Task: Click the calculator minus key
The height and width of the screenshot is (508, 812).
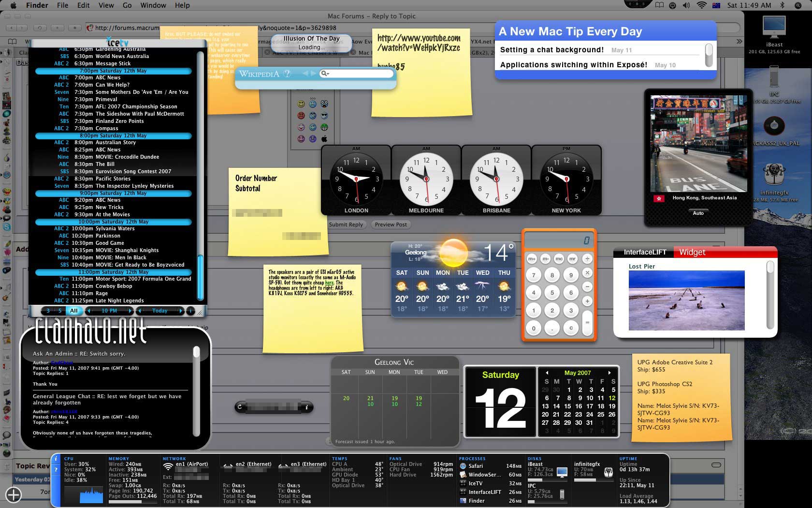Action: (587, 287)
